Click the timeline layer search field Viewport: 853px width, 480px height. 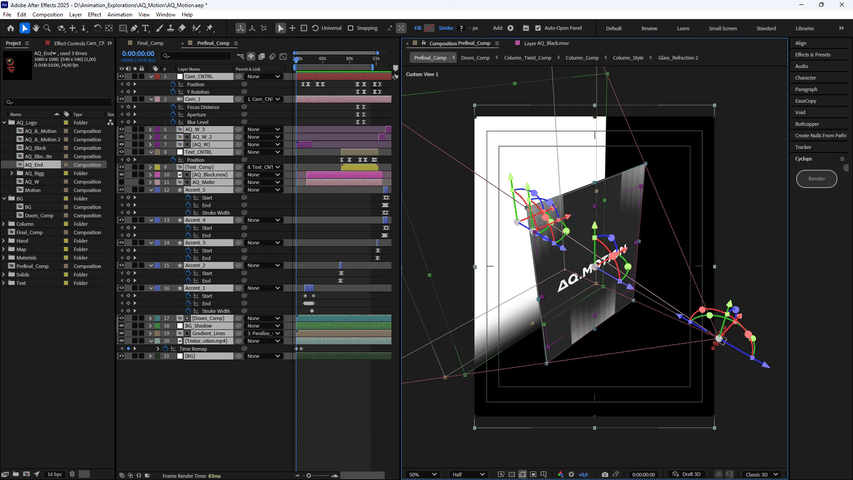197,56
